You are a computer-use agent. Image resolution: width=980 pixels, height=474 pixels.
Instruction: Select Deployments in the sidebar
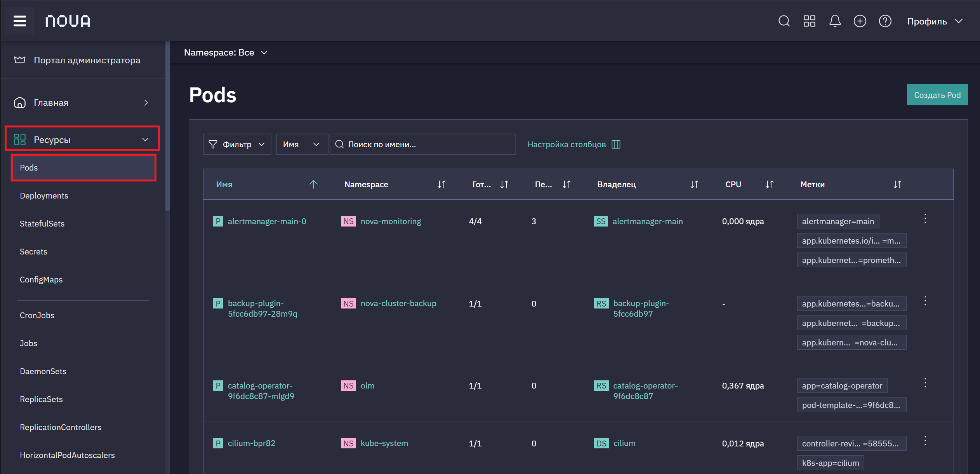[44, 196]
